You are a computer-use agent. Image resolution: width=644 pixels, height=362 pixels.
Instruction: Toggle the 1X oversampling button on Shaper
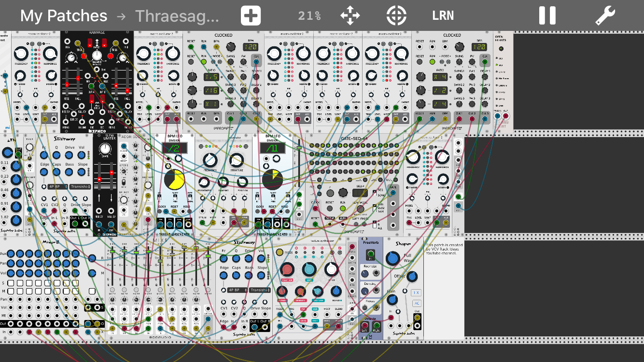(416, 292)
